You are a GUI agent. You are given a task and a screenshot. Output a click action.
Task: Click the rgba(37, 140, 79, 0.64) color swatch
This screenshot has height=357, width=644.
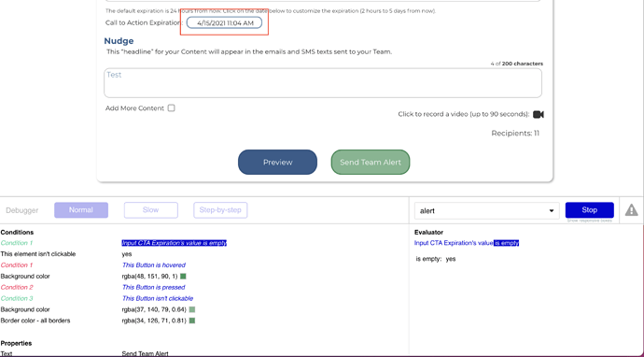tap(192, 309)
